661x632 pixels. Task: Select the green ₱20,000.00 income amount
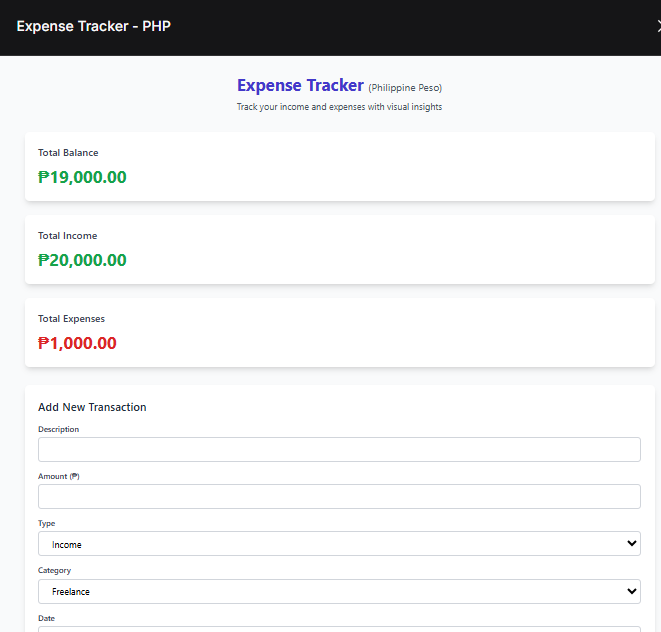[x=82, y=261]
